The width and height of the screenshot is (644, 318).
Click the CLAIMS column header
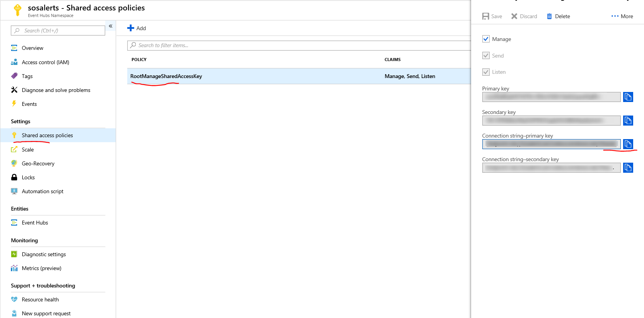click(393, 60)
